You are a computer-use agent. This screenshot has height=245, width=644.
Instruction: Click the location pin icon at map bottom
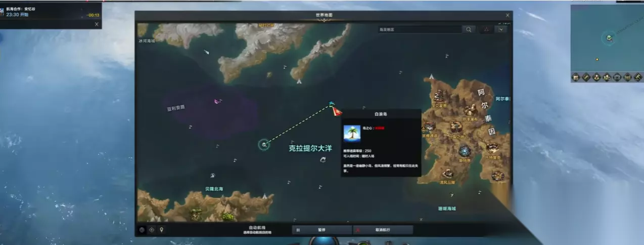pos(161,230)
